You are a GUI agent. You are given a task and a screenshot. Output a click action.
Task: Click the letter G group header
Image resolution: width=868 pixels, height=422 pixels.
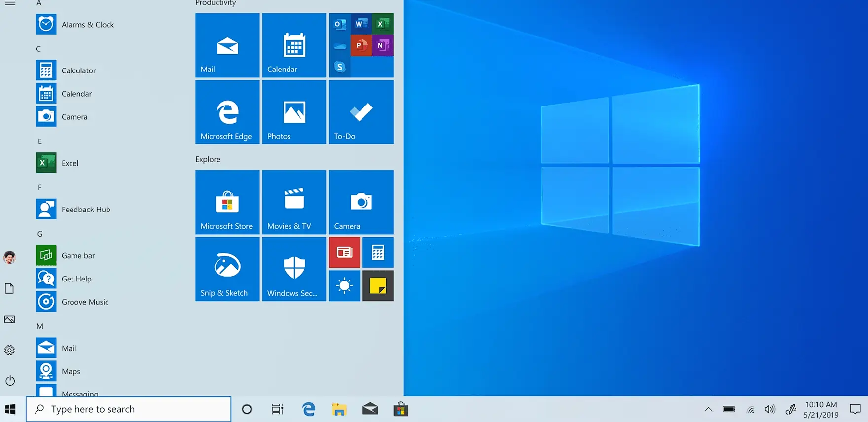click(40, 234)
